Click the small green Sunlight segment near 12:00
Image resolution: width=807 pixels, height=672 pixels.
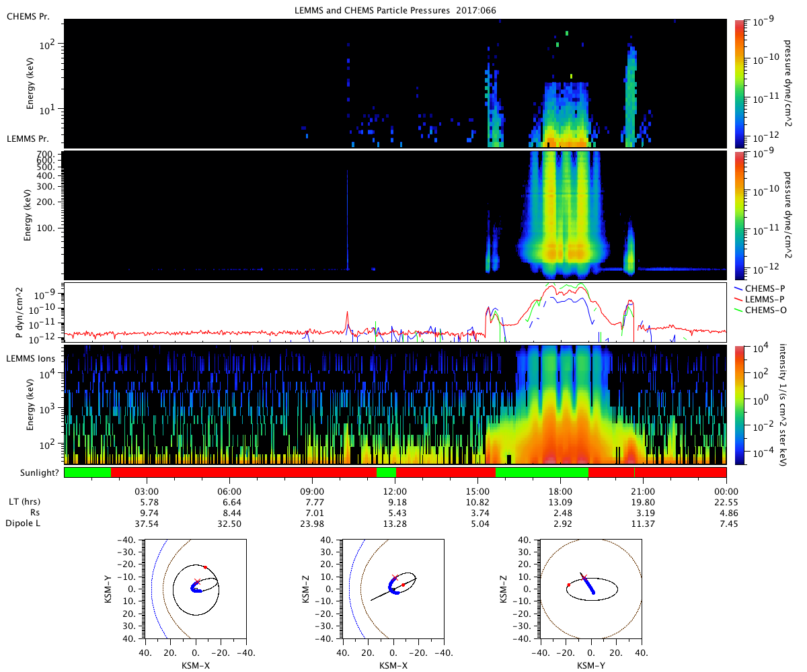(x=386, y=472)
